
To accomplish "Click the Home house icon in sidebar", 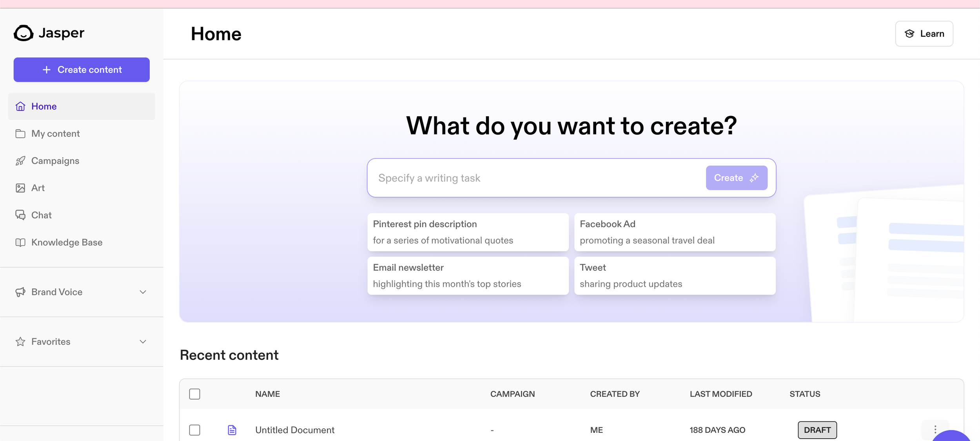I will coord(20,107).
